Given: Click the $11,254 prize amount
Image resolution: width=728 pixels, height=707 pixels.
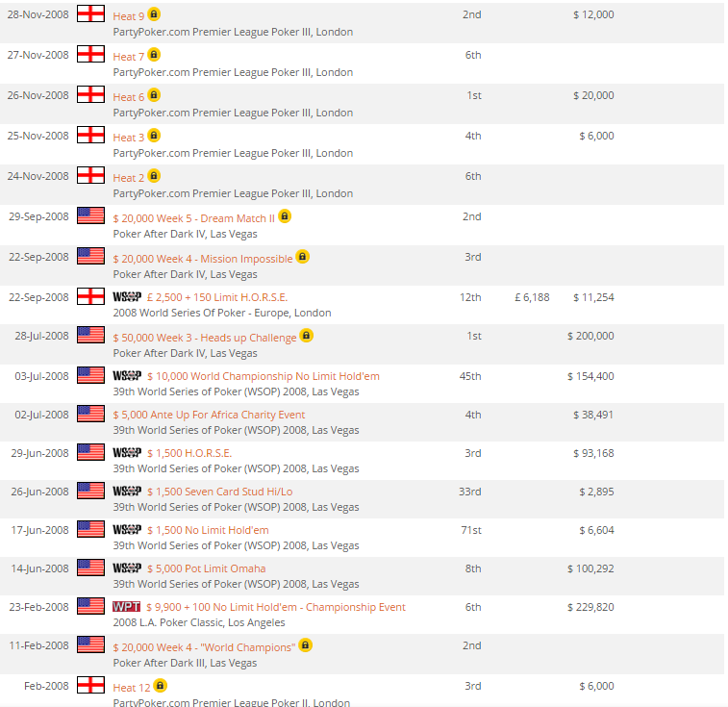Looking at the screenshot, I should (593, 297).
